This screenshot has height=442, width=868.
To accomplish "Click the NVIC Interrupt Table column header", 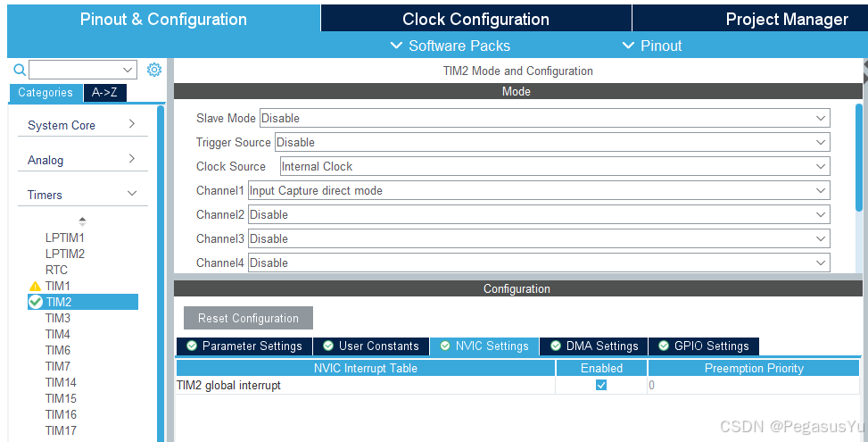I will pos(366,368).
